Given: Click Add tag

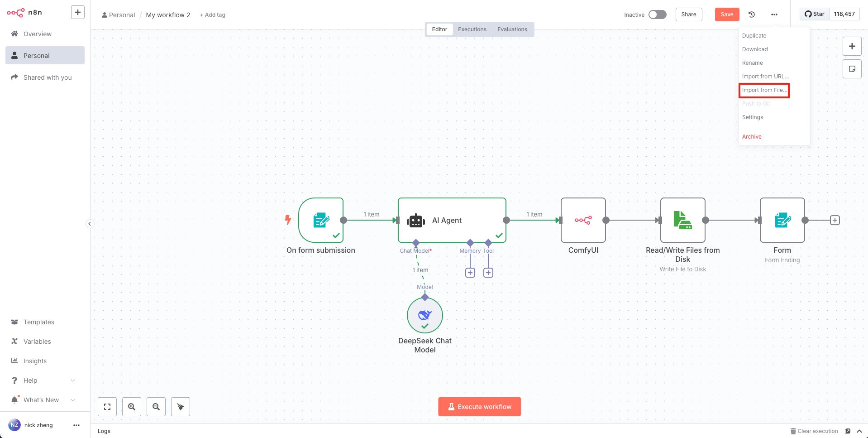Looking at the screenshot, I should tap(213, 15).
